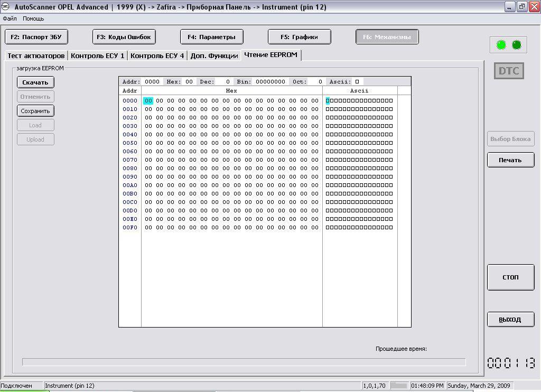This screenshot has width=541, height=392.
Task: Click Сохранить to save EEPROM dump
Action: [35, 111]
